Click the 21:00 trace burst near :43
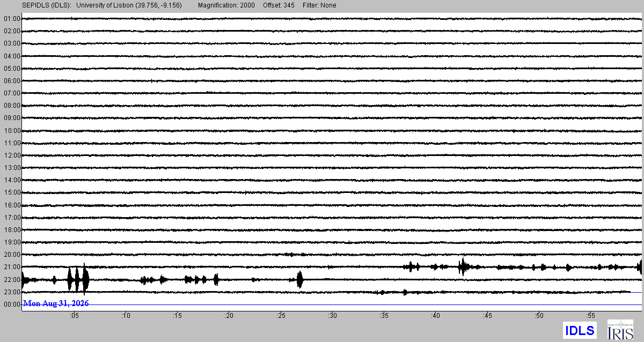This screenshot has width=644, height=342. coord(463,266)
